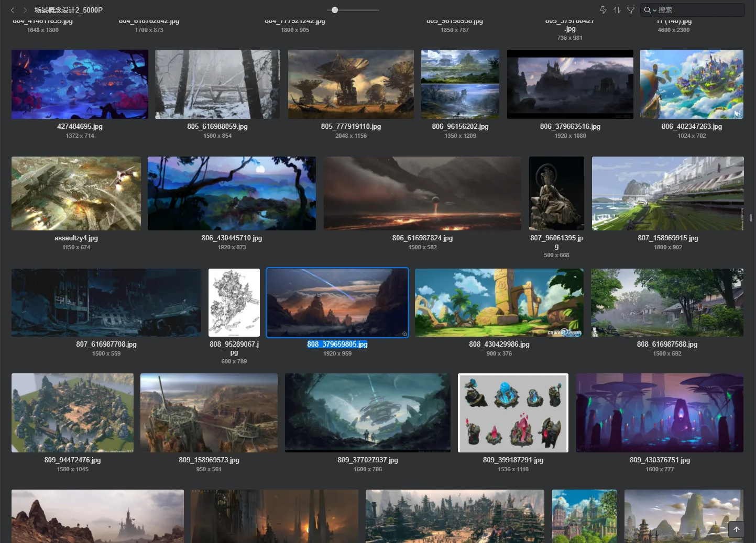Select canyon bridge thumbnail 809_158969573.jpg

209,413
